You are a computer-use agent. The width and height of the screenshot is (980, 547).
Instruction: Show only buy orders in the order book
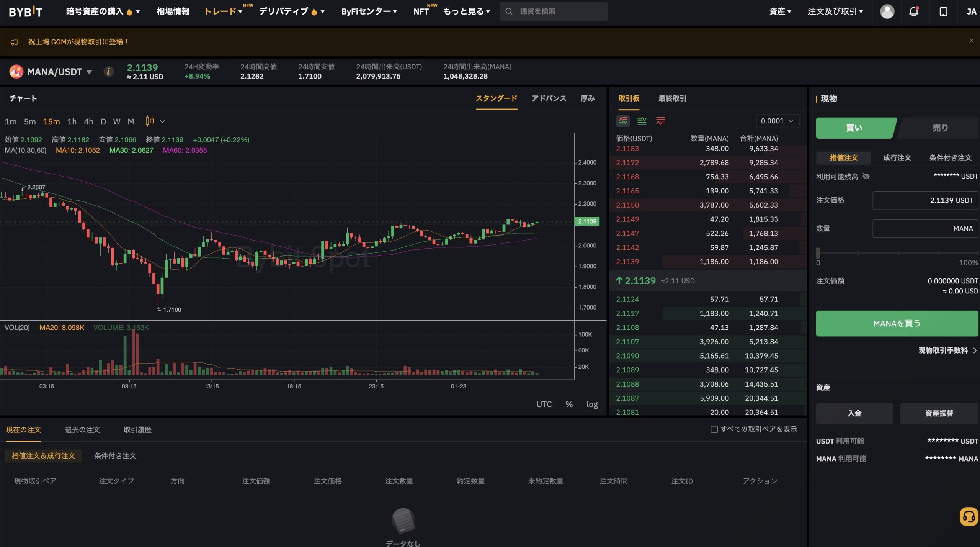click(x=642, y=121)
